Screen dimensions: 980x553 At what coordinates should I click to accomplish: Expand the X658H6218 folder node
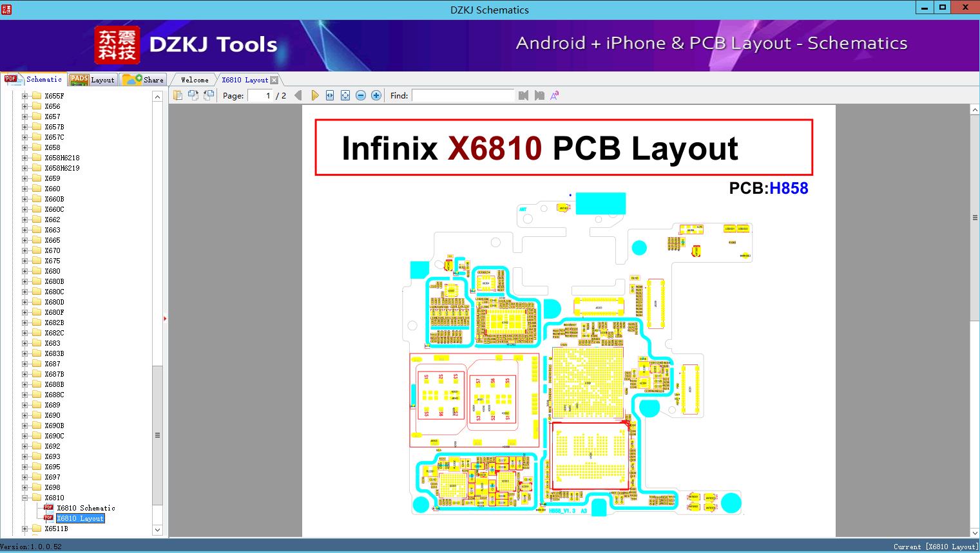click(25, 158)
